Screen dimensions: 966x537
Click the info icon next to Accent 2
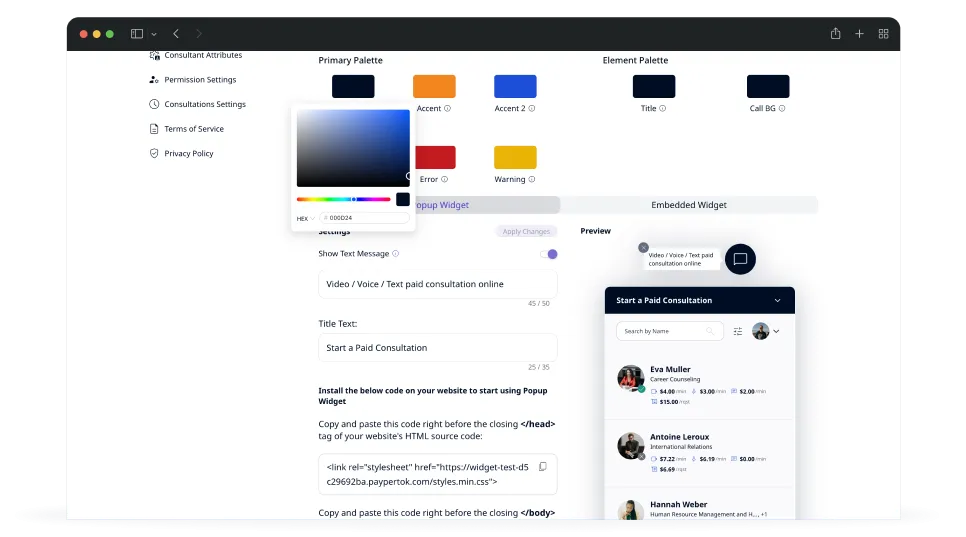(532, 108)
